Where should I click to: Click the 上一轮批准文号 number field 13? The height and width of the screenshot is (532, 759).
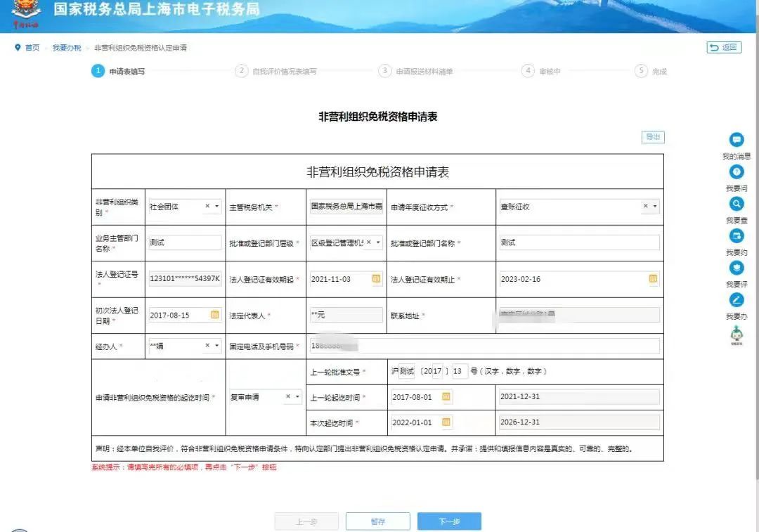point(460,371)
